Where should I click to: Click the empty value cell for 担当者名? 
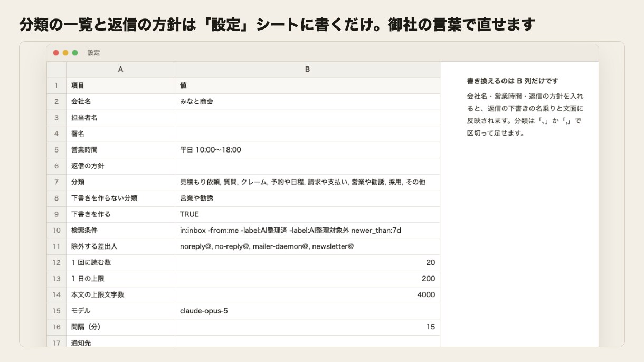point(307,118)
